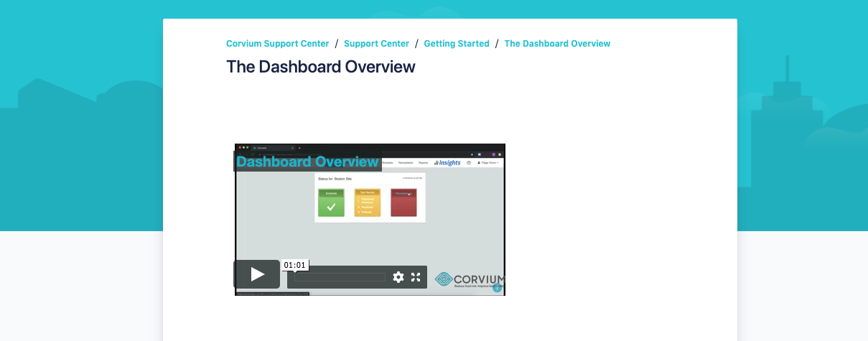Click the video thumbnail preview area
Image resolution: width=868 pixels, height=341 pixels.
tap(370, 220)
